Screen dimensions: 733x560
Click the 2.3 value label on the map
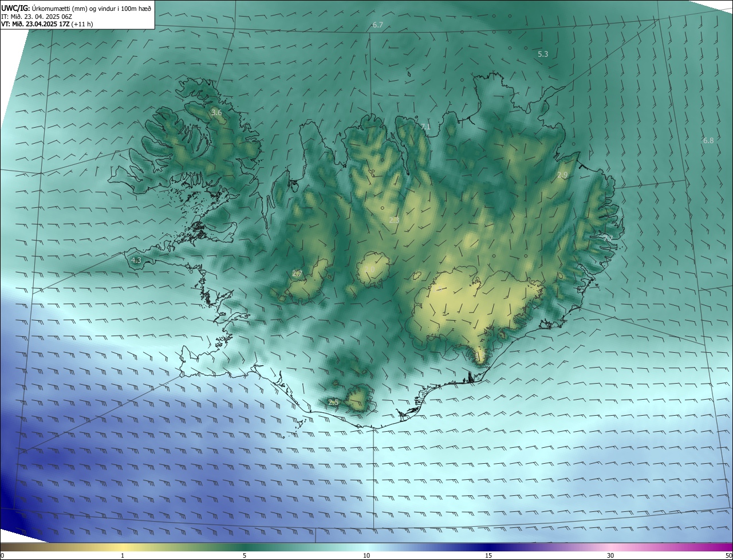click(x=394, y=220)
